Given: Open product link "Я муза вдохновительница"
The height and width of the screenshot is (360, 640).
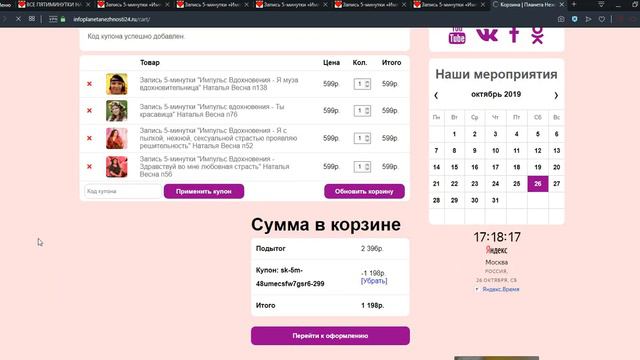Looking at the screenshot, I should [x=219, y=84].
